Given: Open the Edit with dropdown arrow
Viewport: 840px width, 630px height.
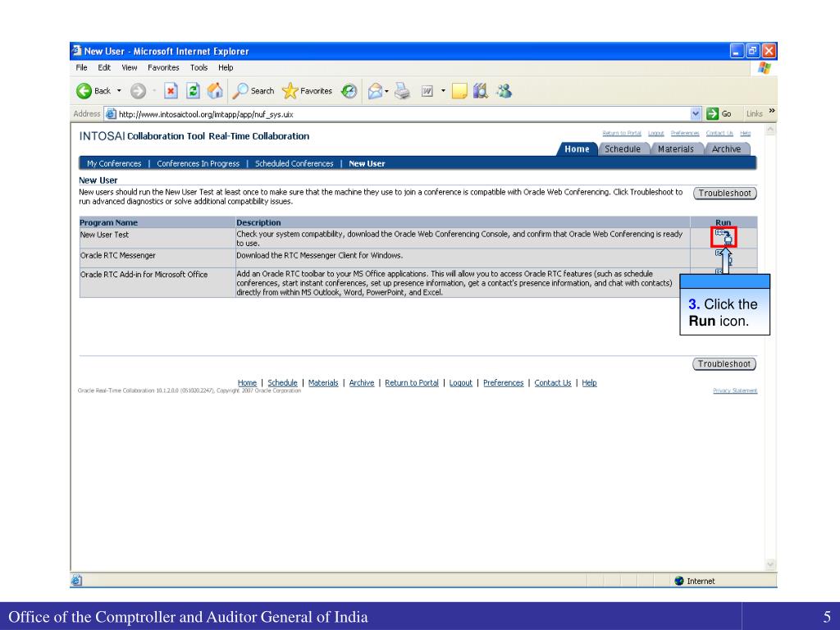Looking at the screenshot, I should 443,91.
